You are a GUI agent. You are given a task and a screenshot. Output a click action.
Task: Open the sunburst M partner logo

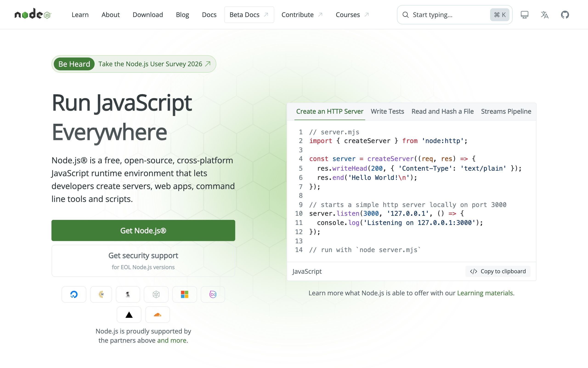click(101, 294)
